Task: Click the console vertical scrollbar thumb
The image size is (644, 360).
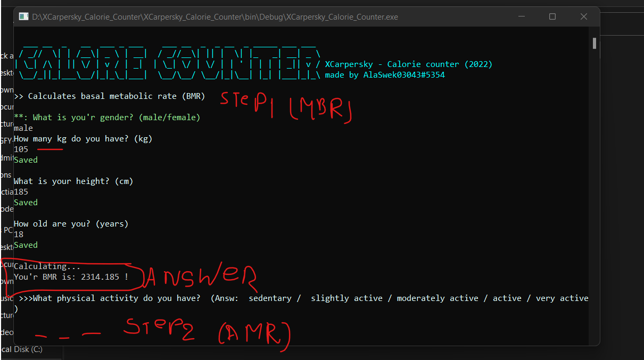Action: pyautogui.click(x=595, y=43)
